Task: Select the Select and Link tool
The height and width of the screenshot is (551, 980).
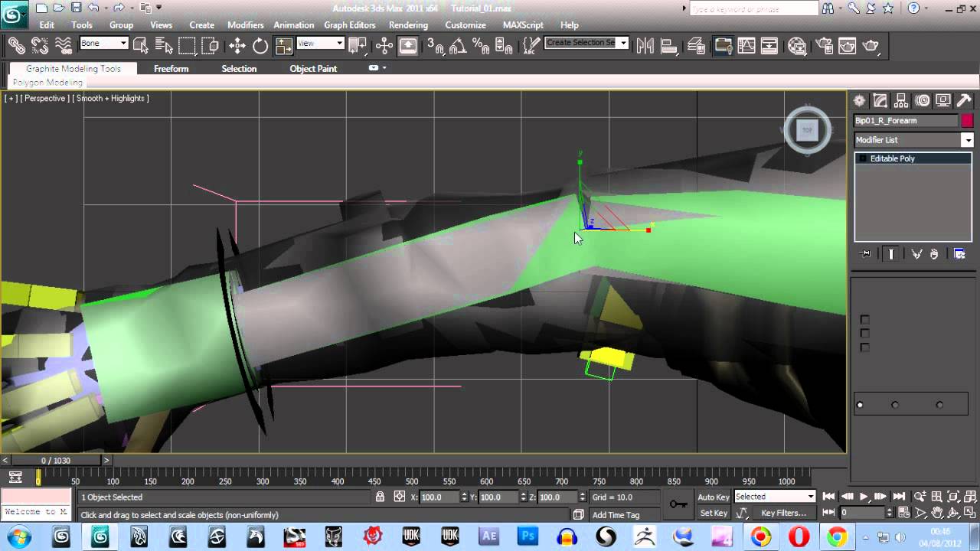Action: click(x=16, y=46)
